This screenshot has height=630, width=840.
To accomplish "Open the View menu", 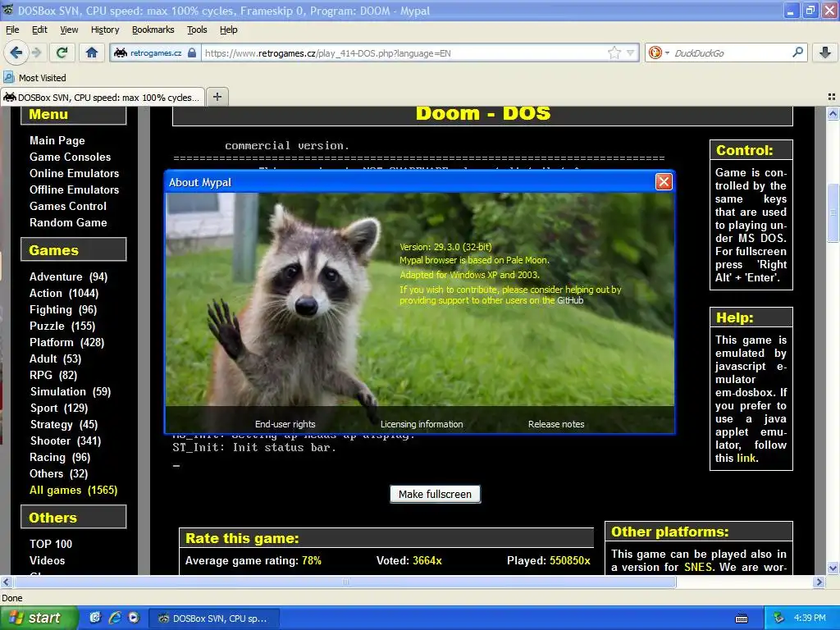I will point(69,30).
